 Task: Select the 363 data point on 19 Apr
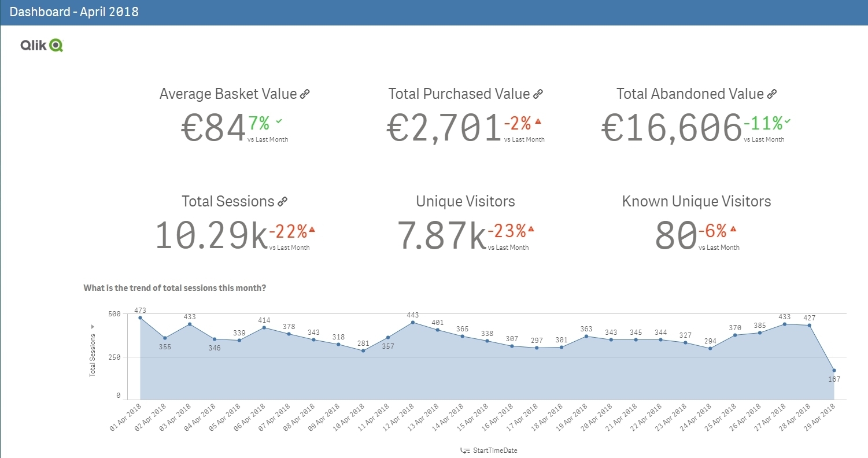[x=586, y=336]
